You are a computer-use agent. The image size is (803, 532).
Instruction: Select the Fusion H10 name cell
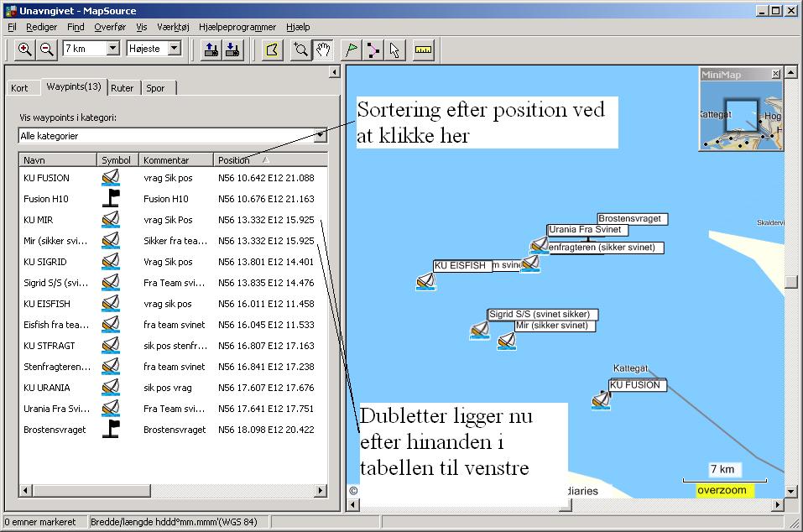click(46, 199)
